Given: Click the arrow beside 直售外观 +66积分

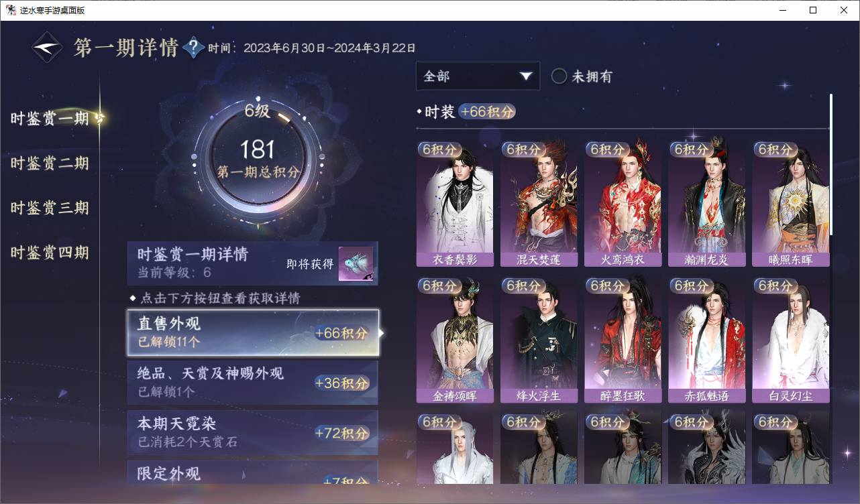Looking at the screenshot, I should tap(382, 332).
